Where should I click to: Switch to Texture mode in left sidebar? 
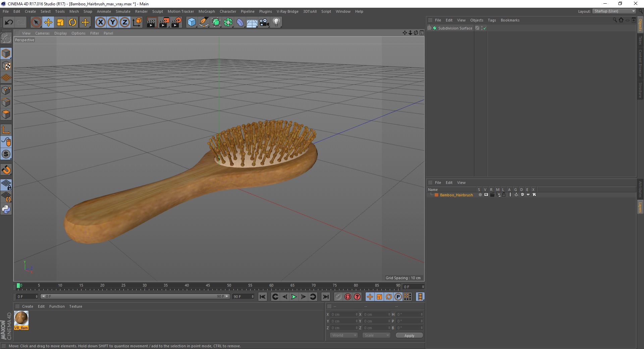tap(6, 65)
